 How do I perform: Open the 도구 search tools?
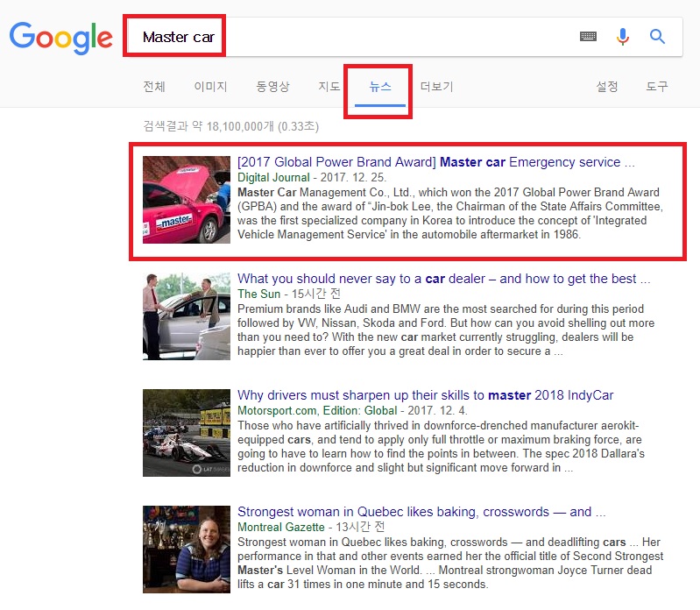[657, 87]
